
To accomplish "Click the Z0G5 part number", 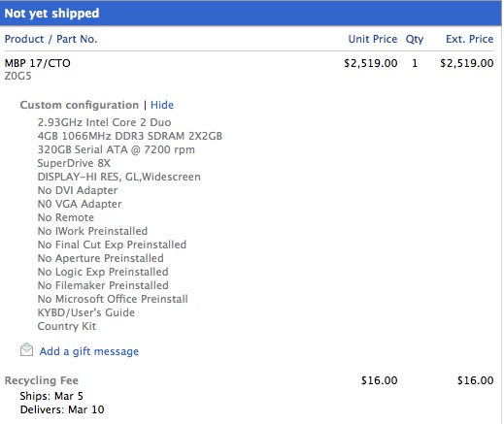I will [x=18, y=76].
